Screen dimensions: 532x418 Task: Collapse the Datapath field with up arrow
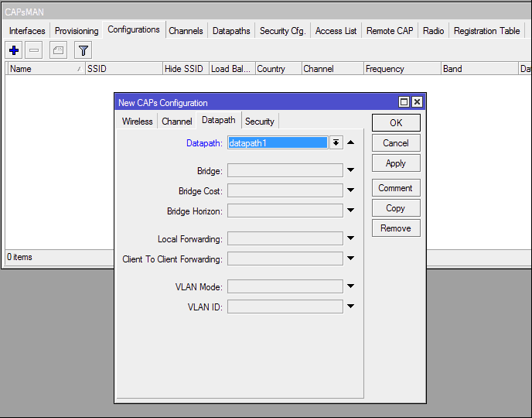tap(350, 142)
